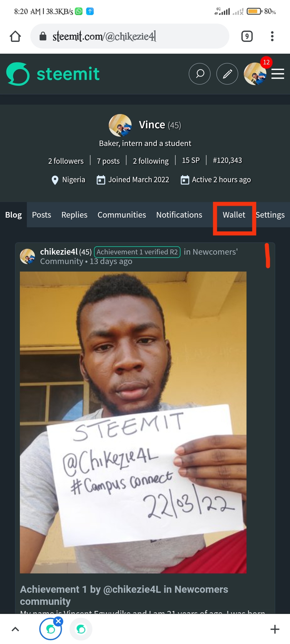Click the Steemit logo

[53, 74]
